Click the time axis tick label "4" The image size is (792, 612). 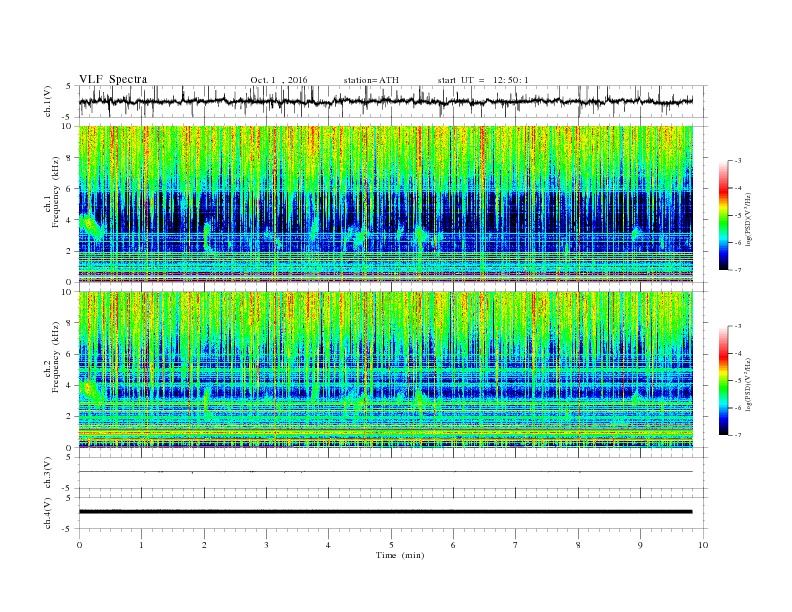click(x=328, y=545)
